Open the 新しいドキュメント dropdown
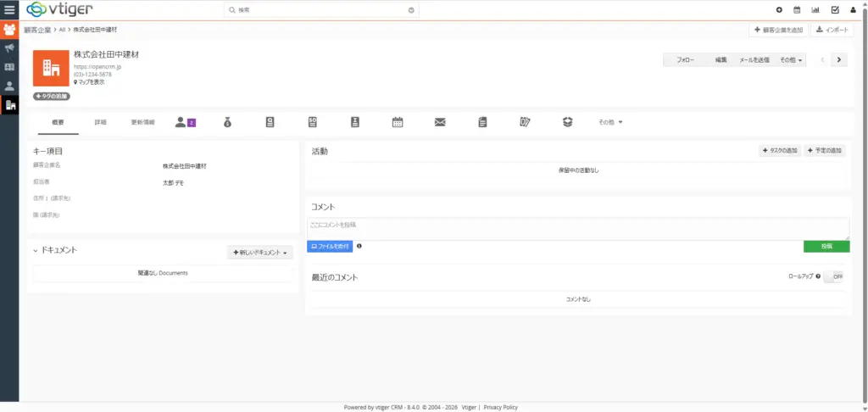This screenshot has width=868, height=412. click(261, 253)
